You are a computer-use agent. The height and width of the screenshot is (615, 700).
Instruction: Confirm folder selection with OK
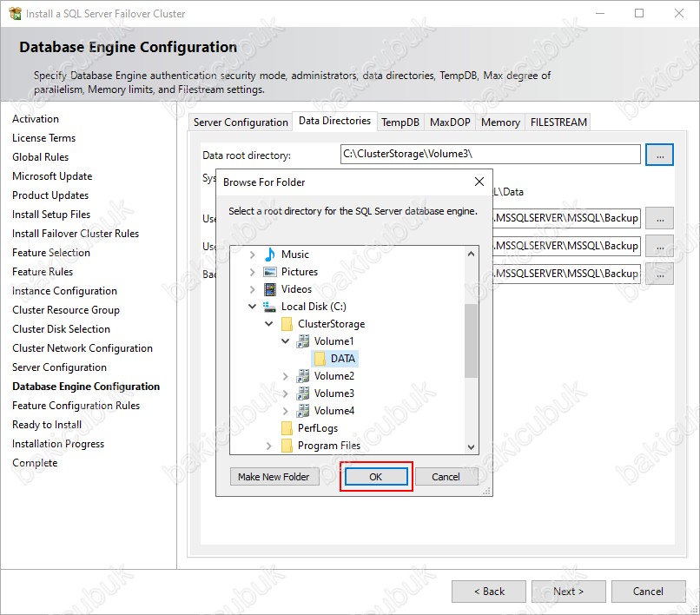click(376, 477)
